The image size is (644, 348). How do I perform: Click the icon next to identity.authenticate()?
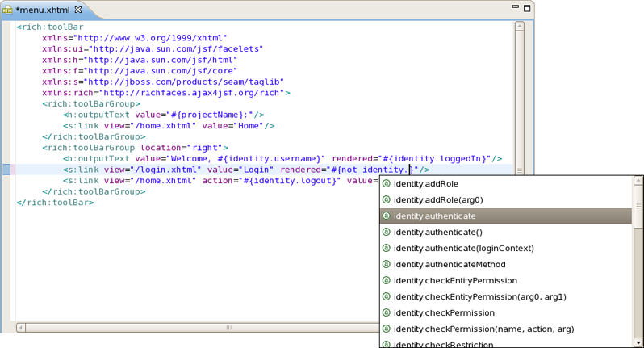[386, 233]
